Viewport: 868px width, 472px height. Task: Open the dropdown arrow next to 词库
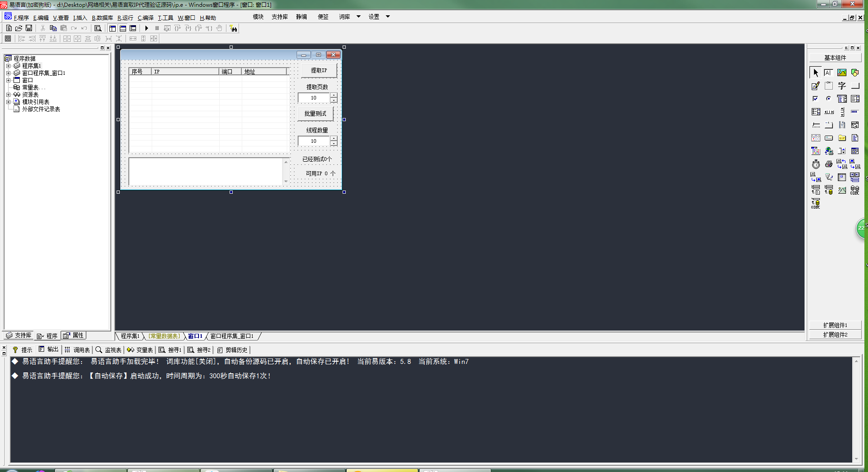click(358, 17)
